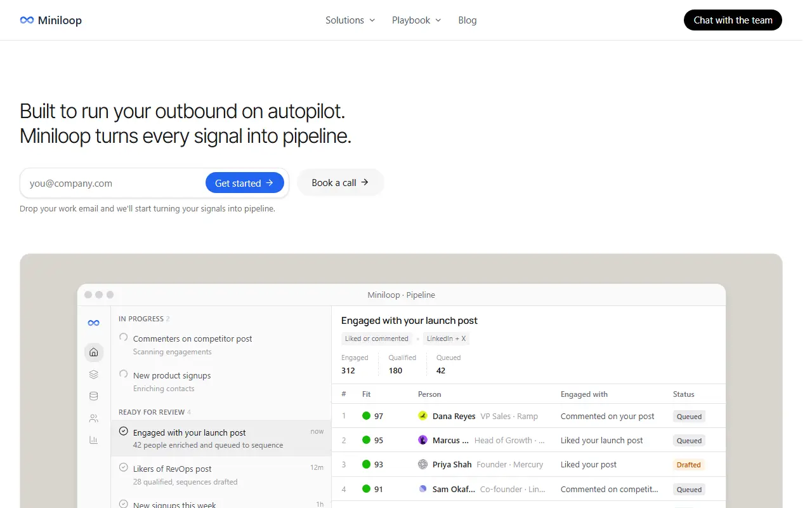Click IN PROGRESS section heading
This screenshot has width=812, height=508.
pos(141,319)
